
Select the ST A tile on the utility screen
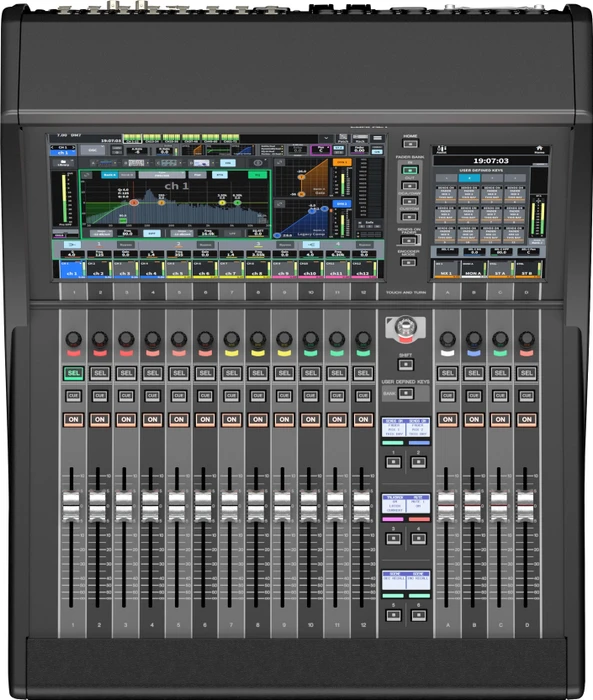(x=500, y=270)
